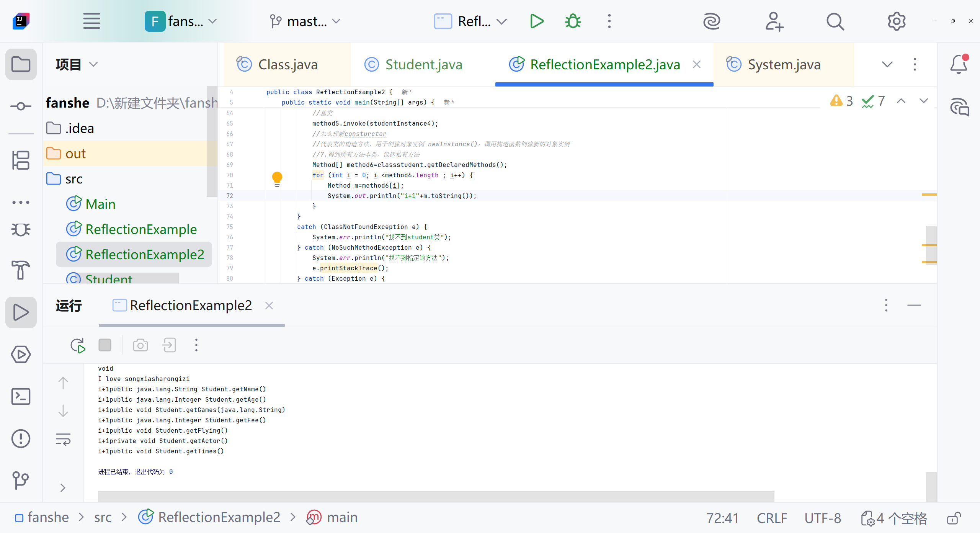Click the green Run button in toolbar
This screenshot has width=980, height=533.
coord(537,21)
